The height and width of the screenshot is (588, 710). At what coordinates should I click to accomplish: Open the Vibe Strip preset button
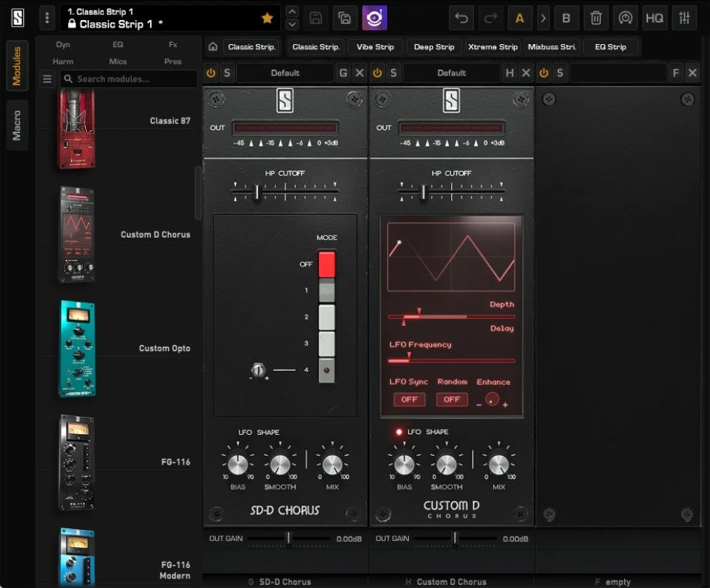(375, 47)
